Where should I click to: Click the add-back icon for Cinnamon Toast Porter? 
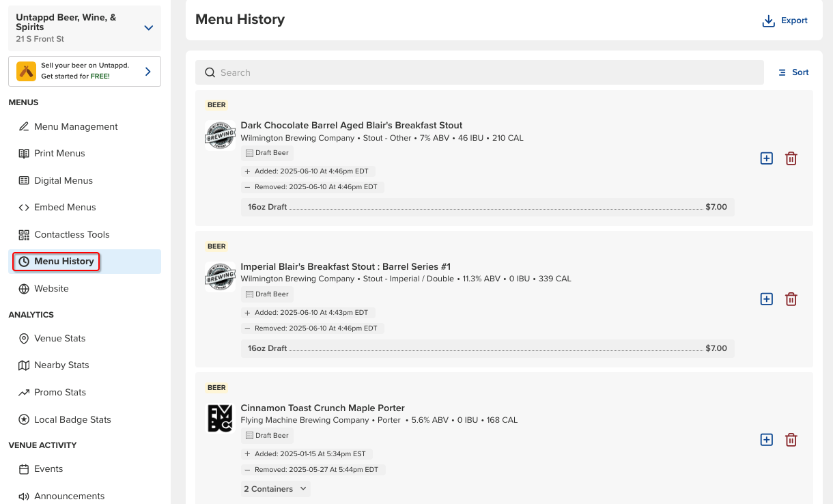(767, 440)
